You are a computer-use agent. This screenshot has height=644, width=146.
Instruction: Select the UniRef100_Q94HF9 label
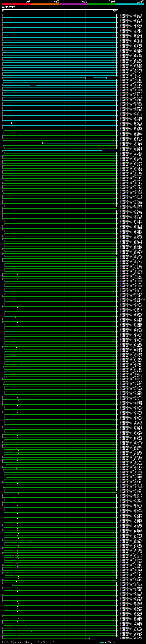pyautogui.click(x=131, y=93)
